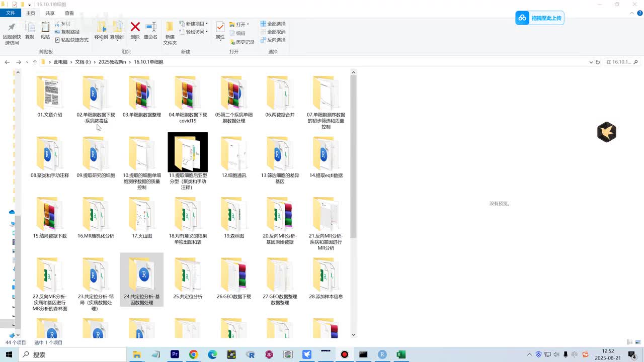The image size is (644, 362).
Task: Click 反向选择 (Invert selection) in ribbon
Action: pyautogui.click(x=273, y=40)
